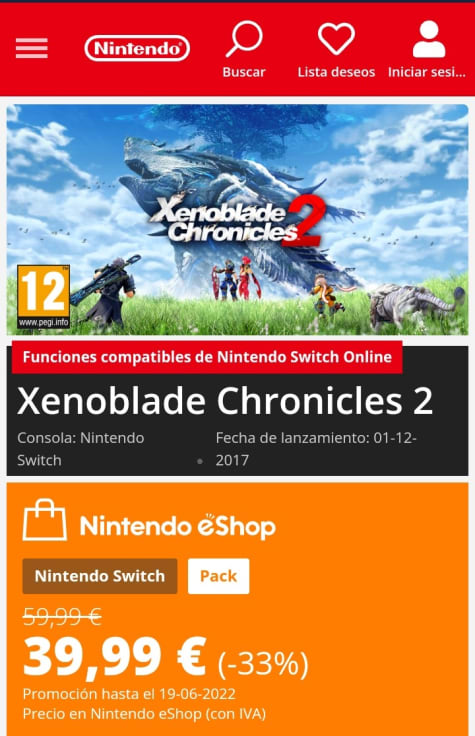Click the Lista deseos label

point(336,72)
